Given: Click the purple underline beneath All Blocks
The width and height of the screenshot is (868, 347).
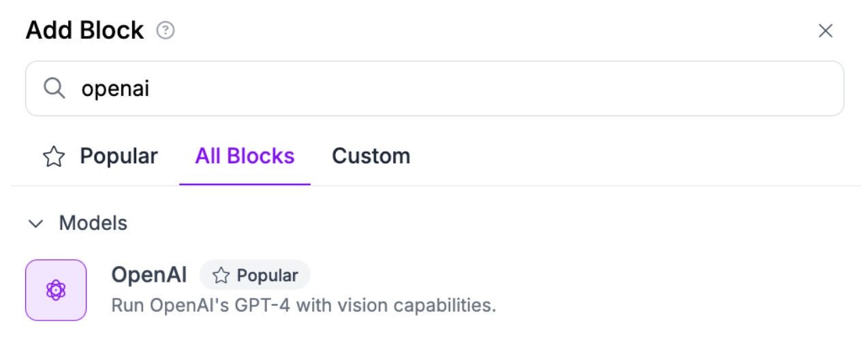Looking at the screenshot, I should [x=245, y=184].
